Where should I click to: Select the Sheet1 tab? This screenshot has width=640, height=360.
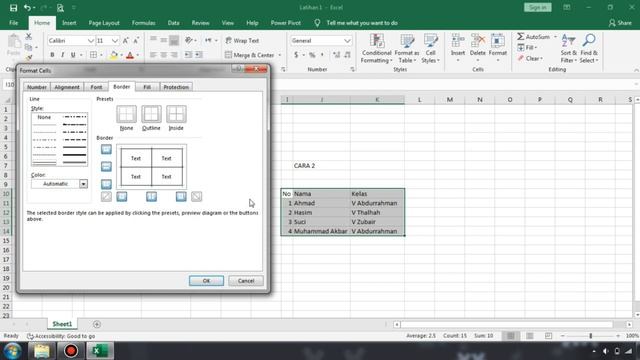tap(62, 324)
